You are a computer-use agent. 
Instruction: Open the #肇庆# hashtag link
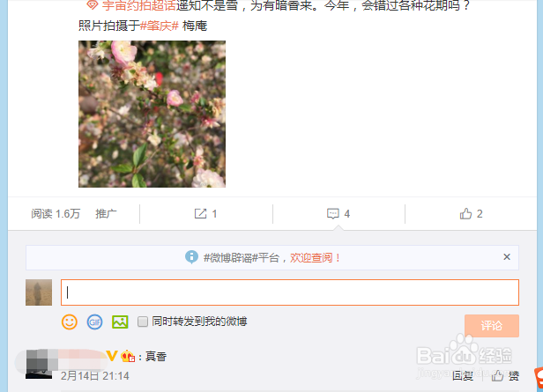tap(160, 26)
